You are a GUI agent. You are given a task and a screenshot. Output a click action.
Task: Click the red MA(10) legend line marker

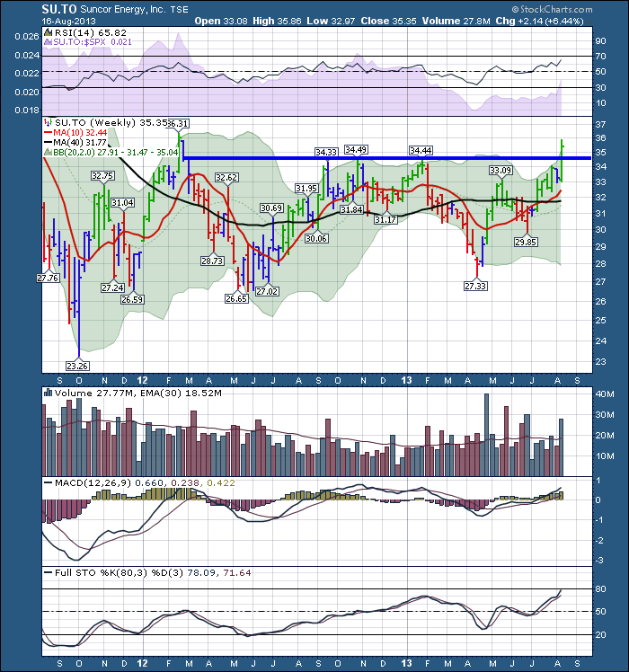tap(48, 133)
